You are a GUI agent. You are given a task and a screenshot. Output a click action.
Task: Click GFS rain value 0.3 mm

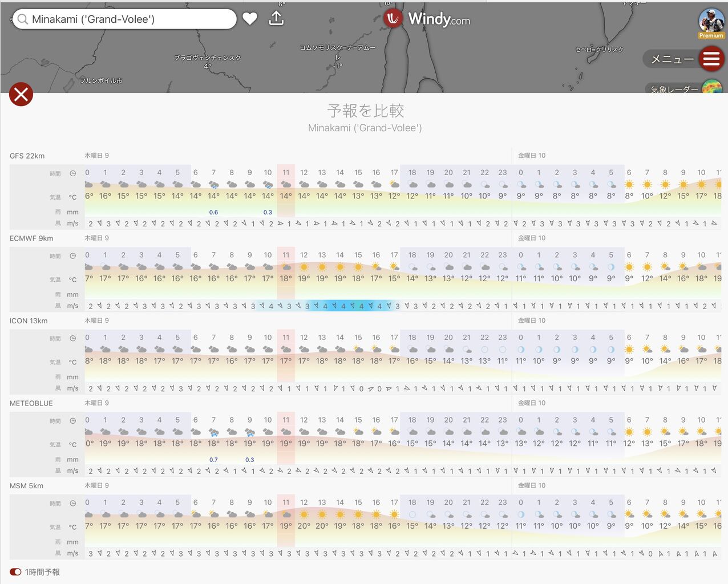point(268,212)
